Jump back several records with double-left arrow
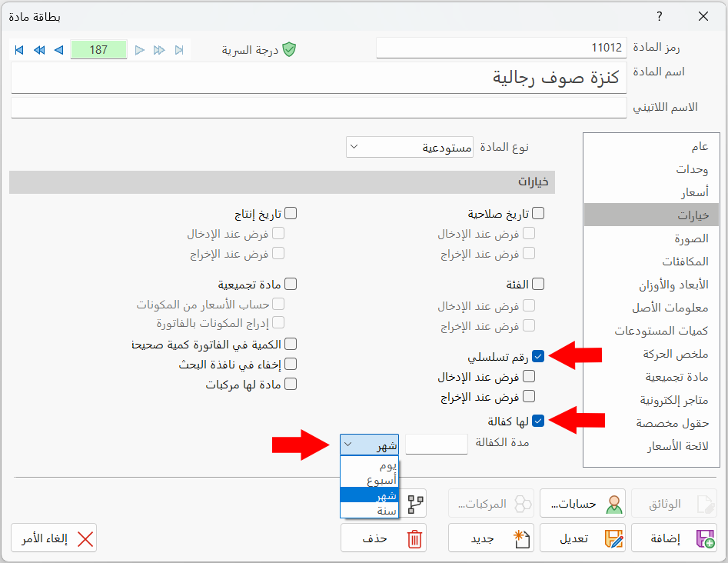728x563 pixels. pyautogui.click(x=39, y=50)
